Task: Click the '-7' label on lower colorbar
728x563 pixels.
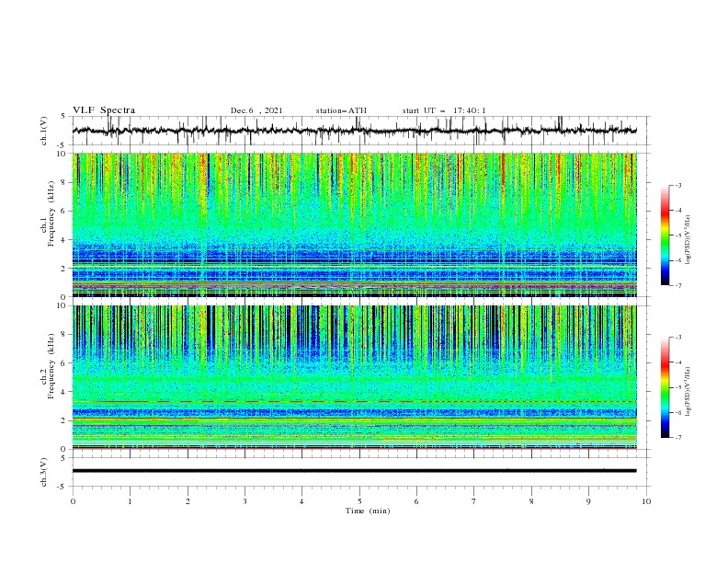Action: [x=677, y=437]
